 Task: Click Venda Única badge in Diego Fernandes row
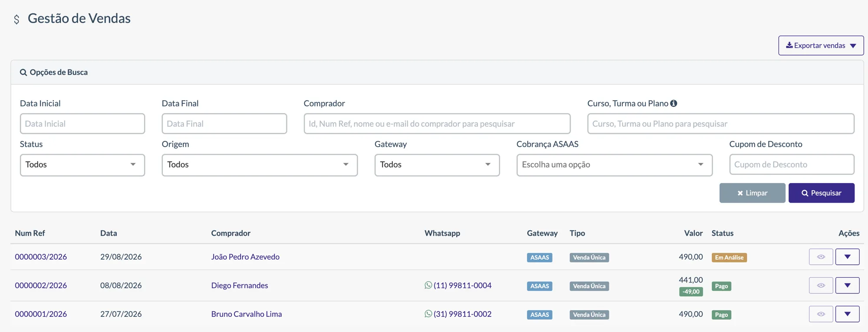pos(589,286)
